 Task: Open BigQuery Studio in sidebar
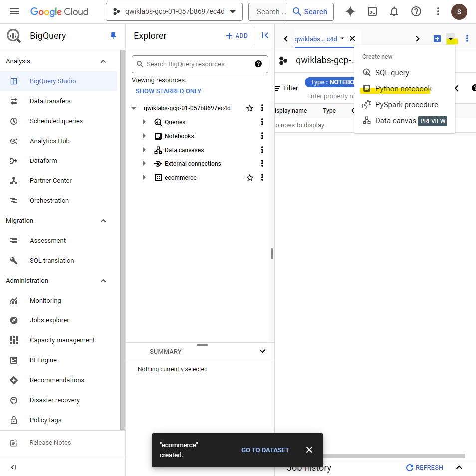click(59, 81)
